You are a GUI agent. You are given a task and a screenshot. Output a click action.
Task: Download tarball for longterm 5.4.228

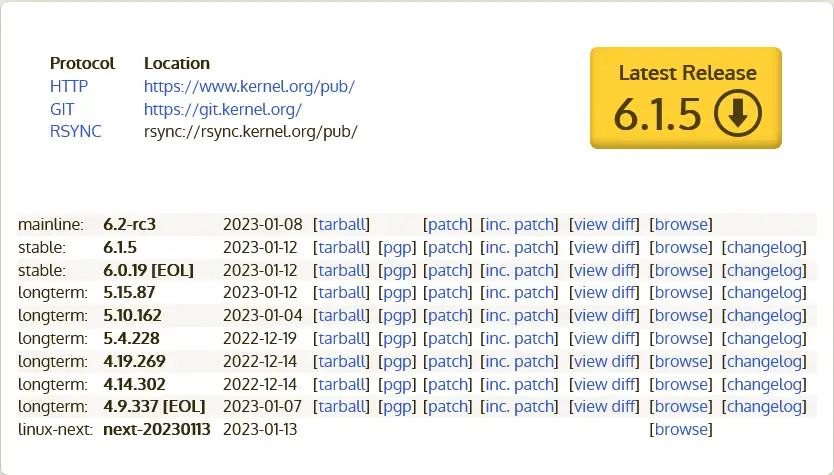pyautogui.click(x=341, y=338)
